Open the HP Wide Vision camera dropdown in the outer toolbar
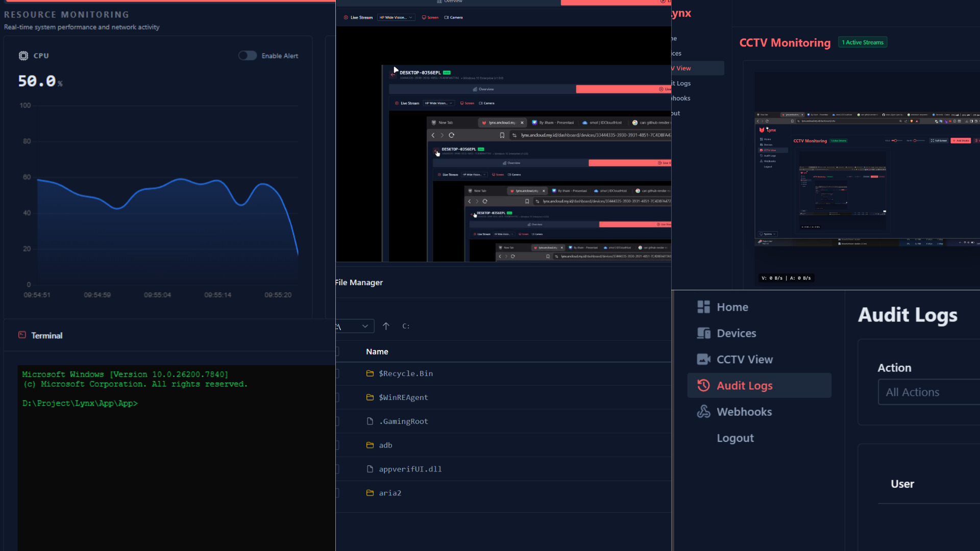980x551 pixels. click(396, 17)
